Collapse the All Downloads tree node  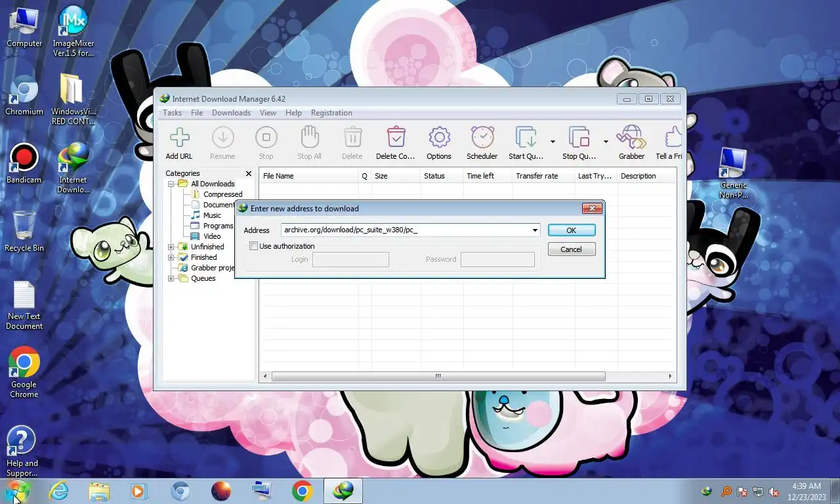tap(171, 184)
